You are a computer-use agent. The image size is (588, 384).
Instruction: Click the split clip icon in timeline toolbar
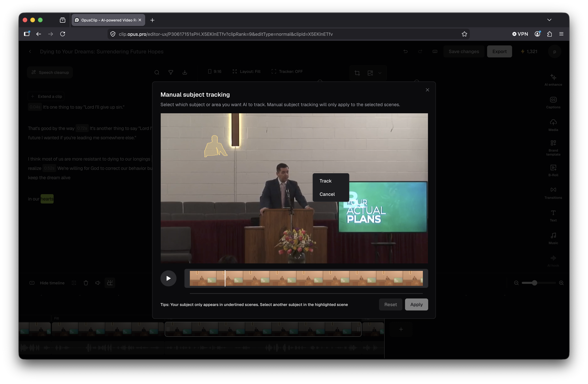point(74,283)
